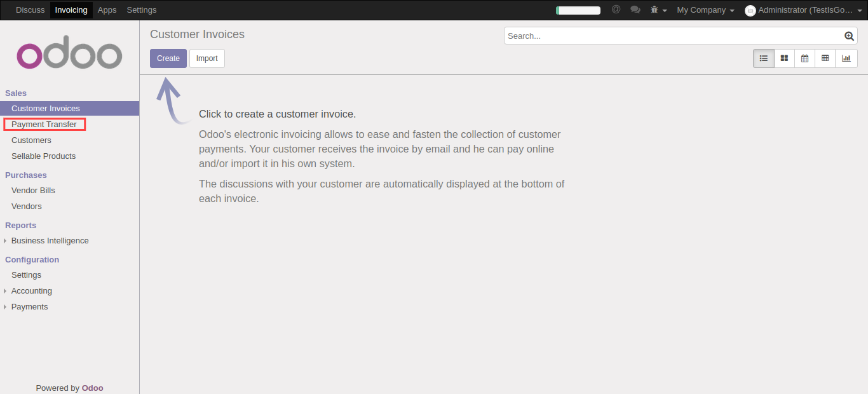Image resolution: width=868 pixels, height=394 pixels.
Task: Focus the Search input field
Action: (674, 36)
